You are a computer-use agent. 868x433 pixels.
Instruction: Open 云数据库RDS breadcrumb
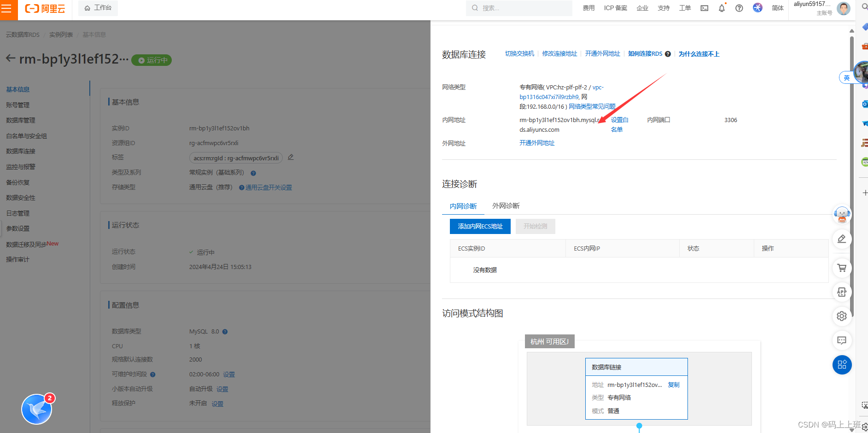pyautogui.click(x=23, y=35)
